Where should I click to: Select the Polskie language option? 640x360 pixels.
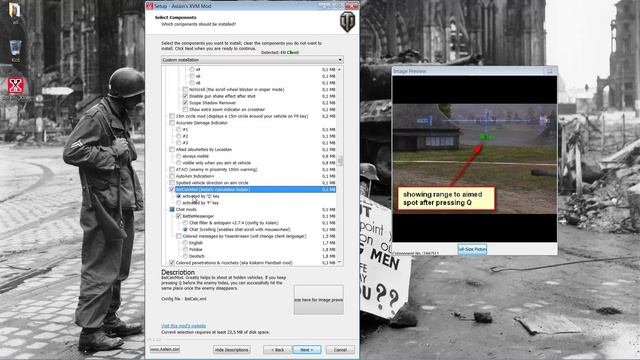click(x=185, y=249)
